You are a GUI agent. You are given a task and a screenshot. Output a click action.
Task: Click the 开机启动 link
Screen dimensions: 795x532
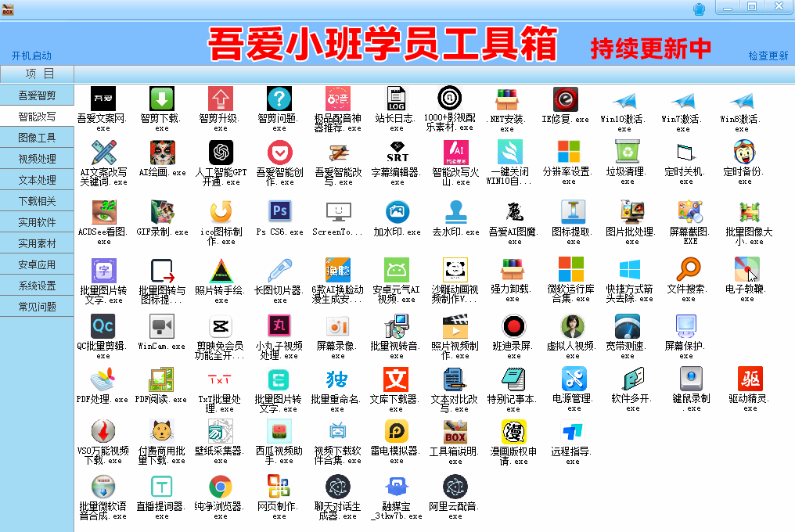pos(31,56)
